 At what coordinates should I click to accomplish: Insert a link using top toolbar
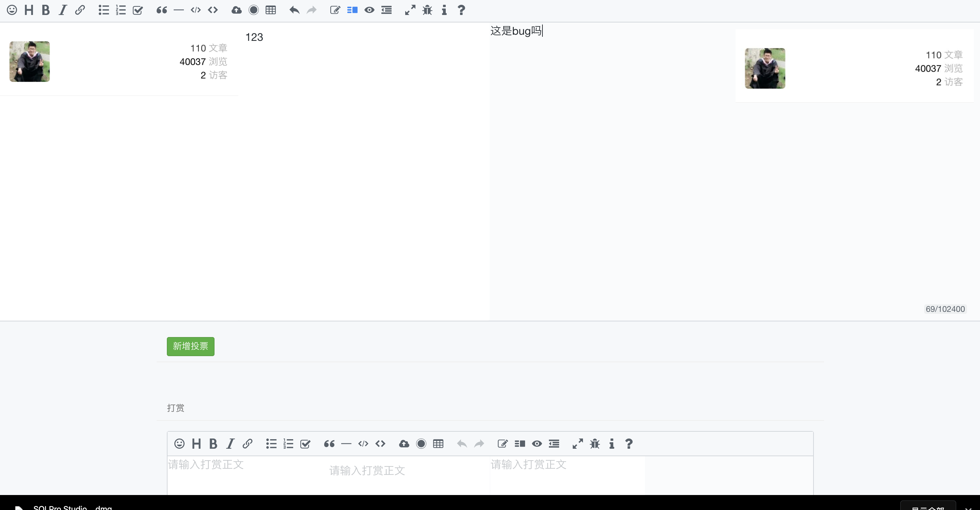80,10
